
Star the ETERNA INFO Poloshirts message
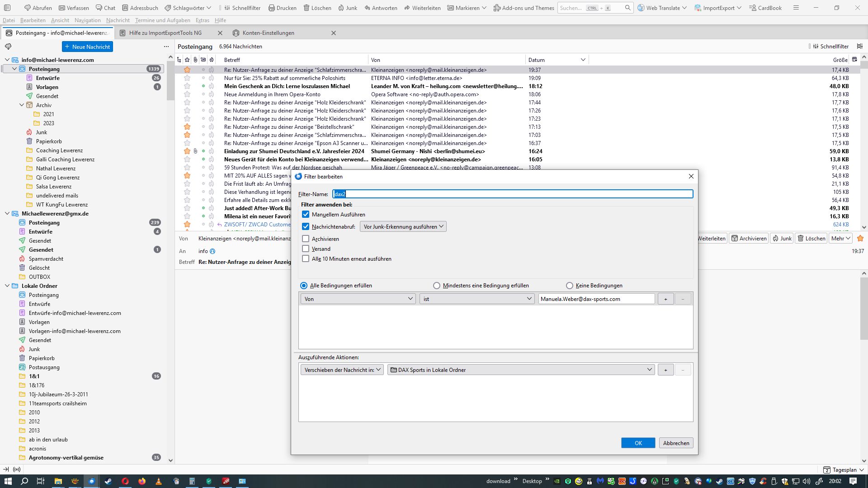187,78
